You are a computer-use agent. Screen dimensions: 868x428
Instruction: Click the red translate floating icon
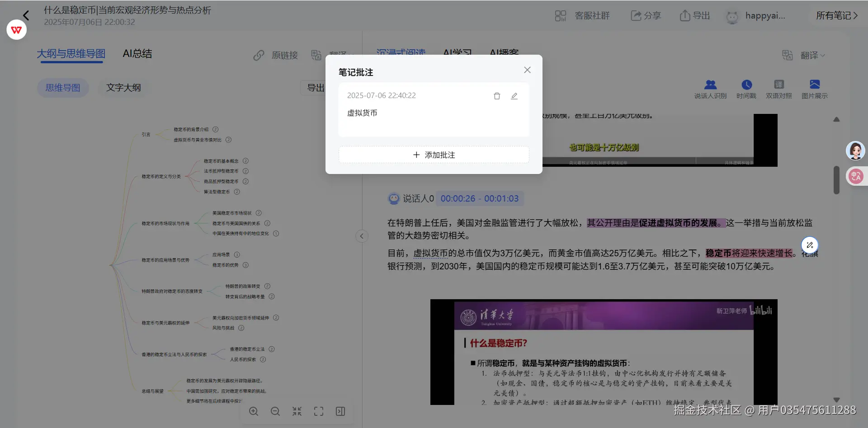click(856, 176)
